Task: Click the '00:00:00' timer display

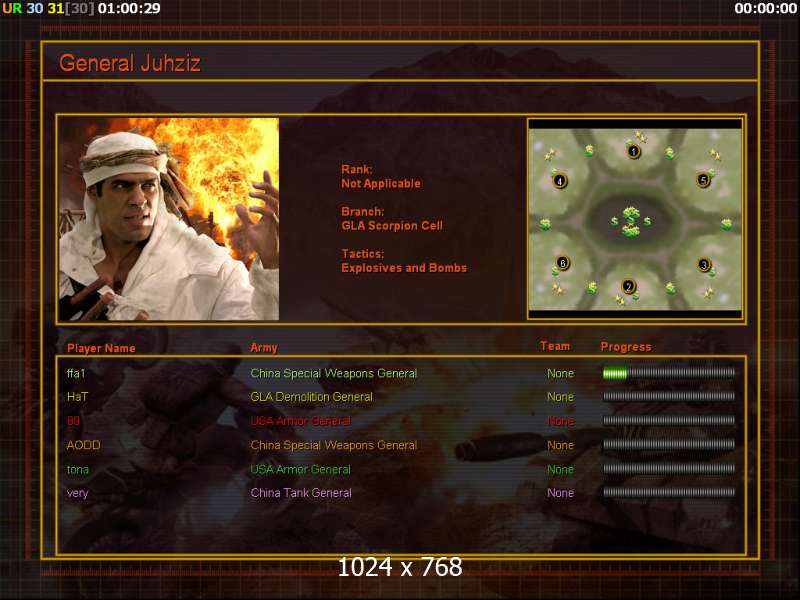Action: [x=765, y=8]
